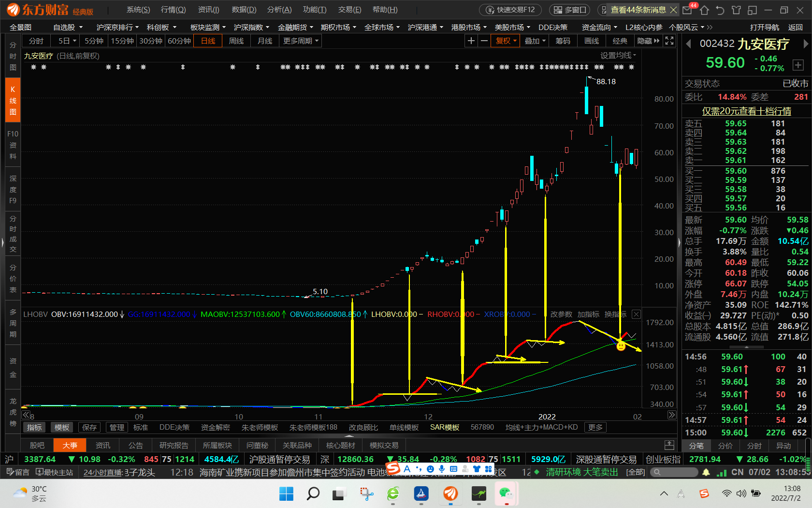
Task: Switch to 日线 daily period
Action: pos(208,41)
